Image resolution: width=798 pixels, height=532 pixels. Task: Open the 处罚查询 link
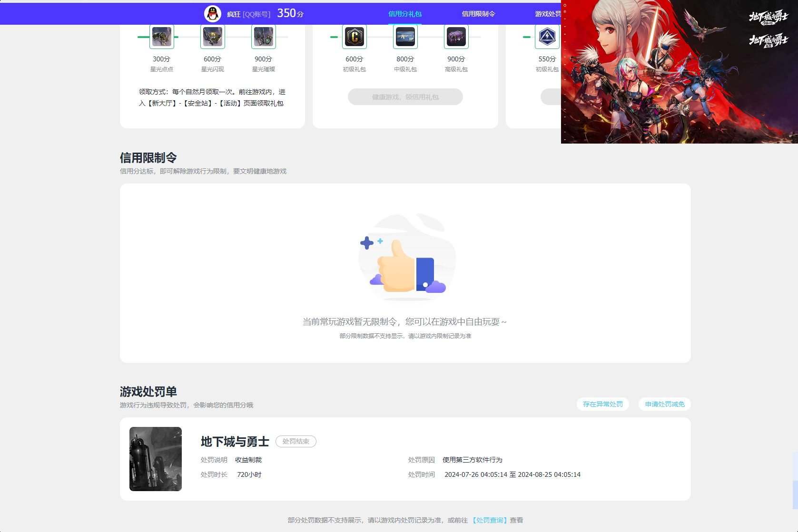(490, 520)
